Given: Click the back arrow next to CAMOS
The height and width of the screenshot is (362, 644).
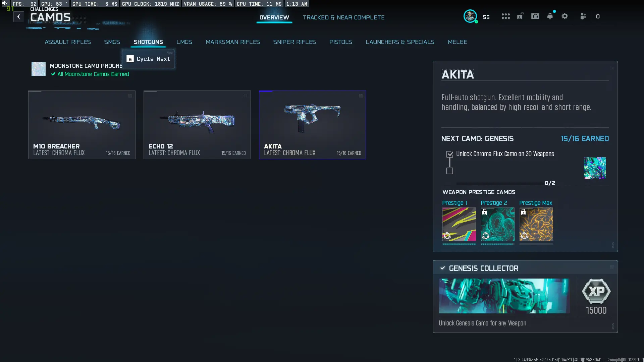Looking at the screenshot, I should pos(19,17).
